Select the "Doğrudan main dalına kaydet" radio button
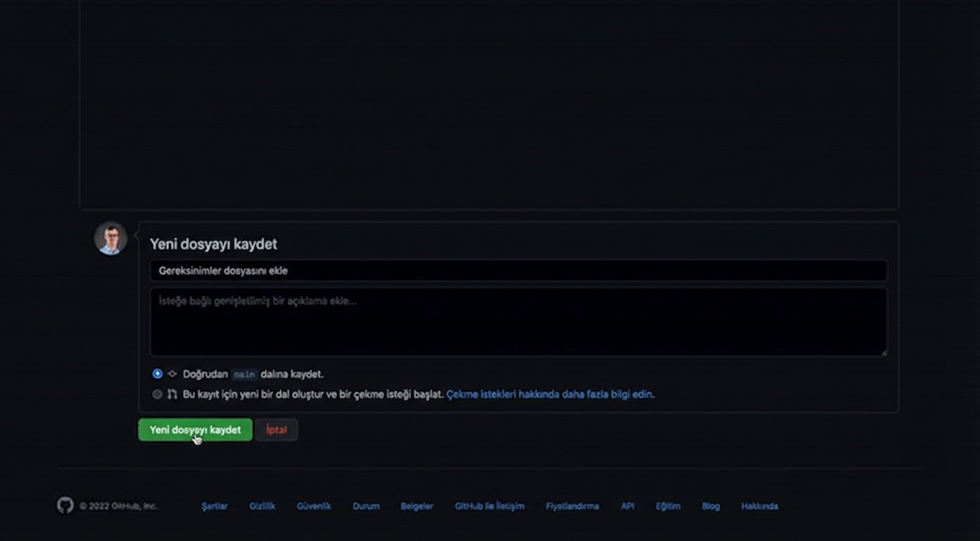This screenshot has height=541, width=980. 157,374
